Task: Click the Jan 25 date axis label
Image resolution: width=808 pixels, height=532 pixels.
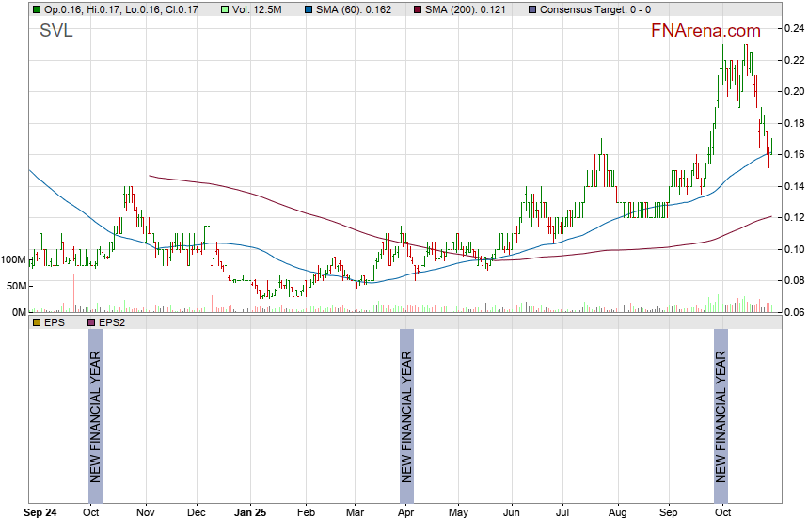Action: (x=250, y=514)
